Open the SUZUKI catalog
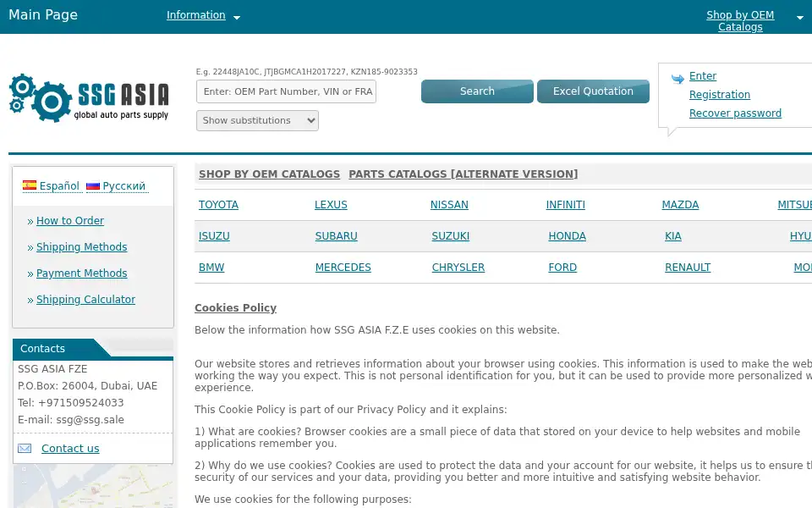Image resolution: width=812 pixels, height=508 pixels. coord(451,236)
